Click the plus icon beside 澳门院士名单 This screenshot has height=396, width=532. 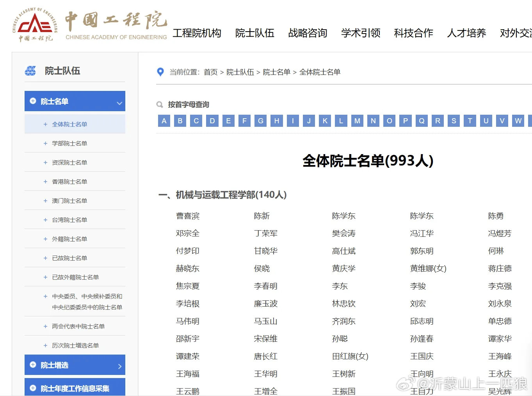point(45,201)
